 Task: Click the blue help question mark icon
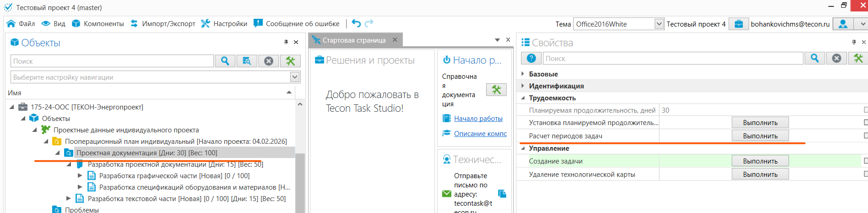(531, 58)
